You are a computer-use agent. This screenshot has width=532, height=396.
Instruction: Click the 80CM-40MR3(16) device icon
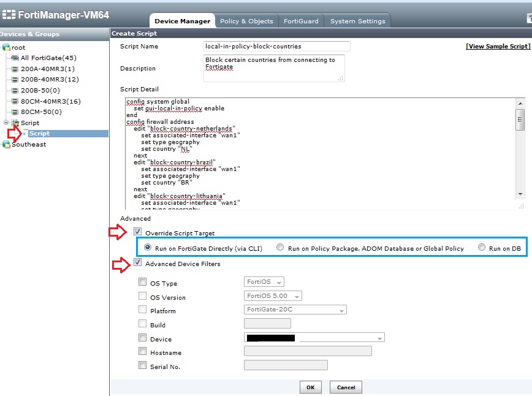coord(15,101)
